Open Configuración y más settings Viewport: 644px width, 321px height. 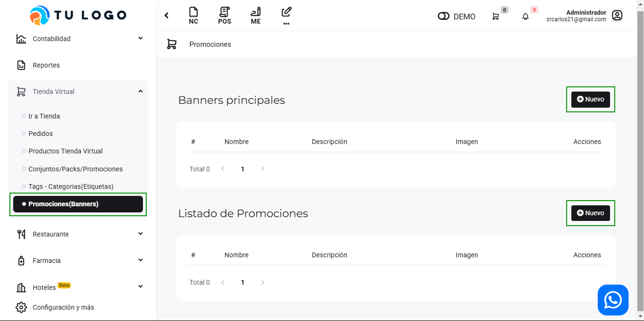(x=63, y=307)
